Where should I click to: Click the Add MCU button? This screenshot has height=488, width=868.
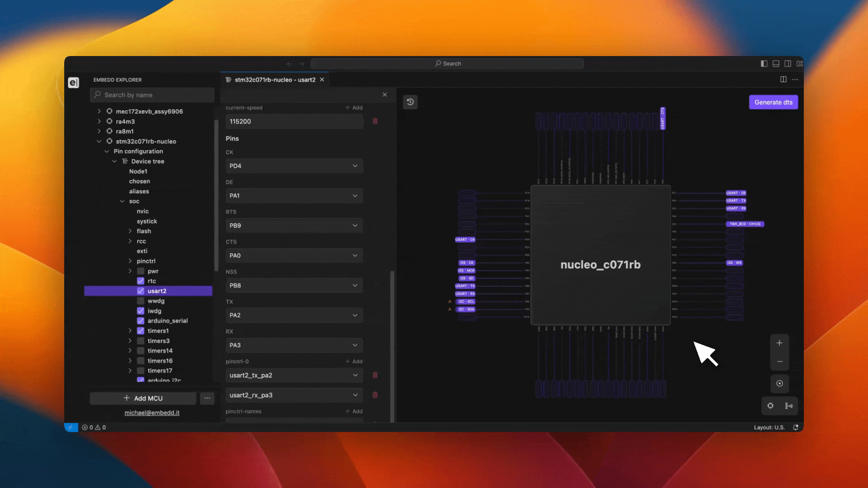(x=143, y=398)
